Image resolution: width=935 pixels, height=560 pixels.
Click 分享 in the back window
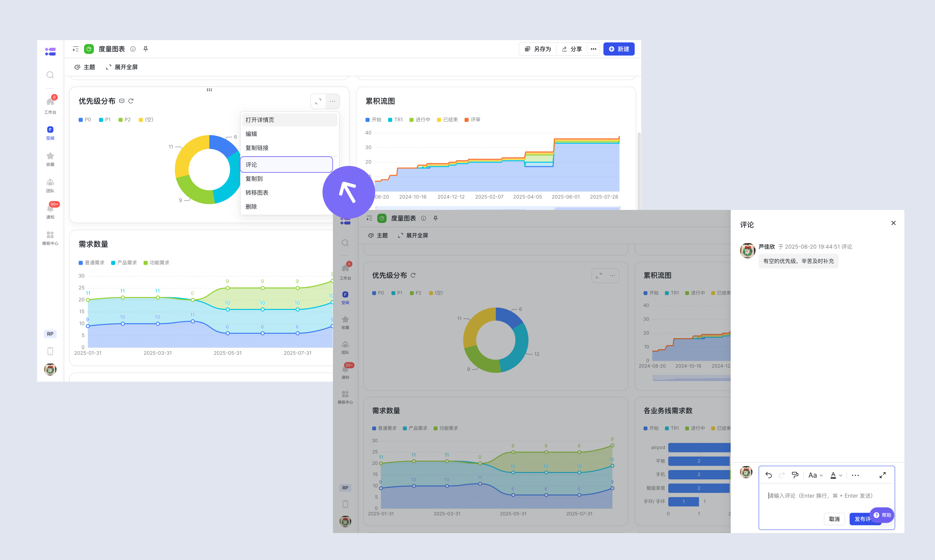click(x=572, y=49)
